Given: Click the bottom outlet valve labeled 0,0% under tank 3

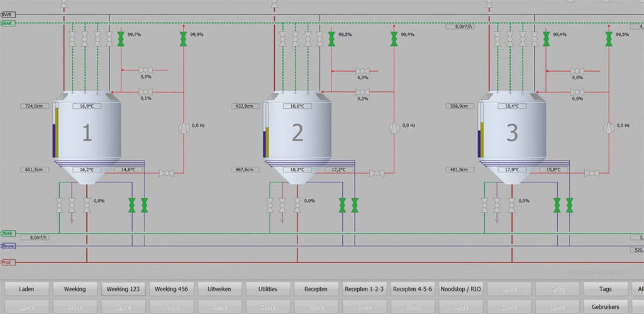Looking at the screenshot, I should tap(511, 205).
